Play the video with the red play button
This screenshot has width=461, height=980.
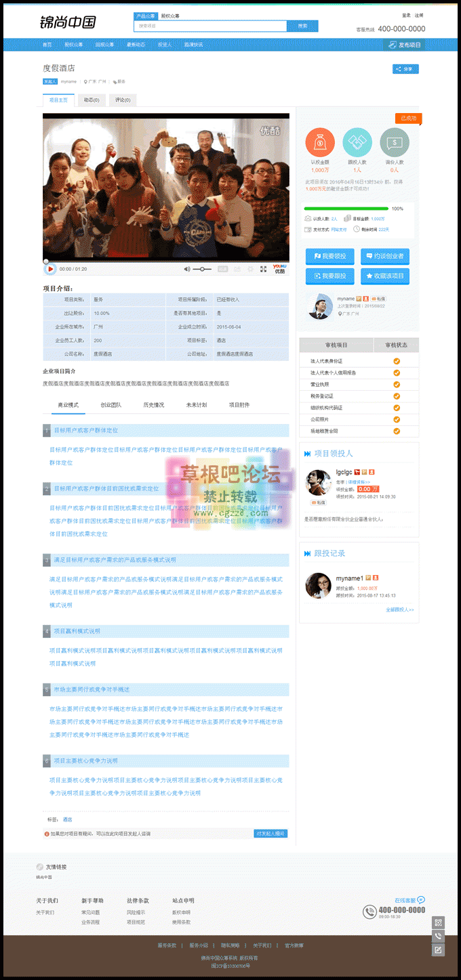point(50,269)
